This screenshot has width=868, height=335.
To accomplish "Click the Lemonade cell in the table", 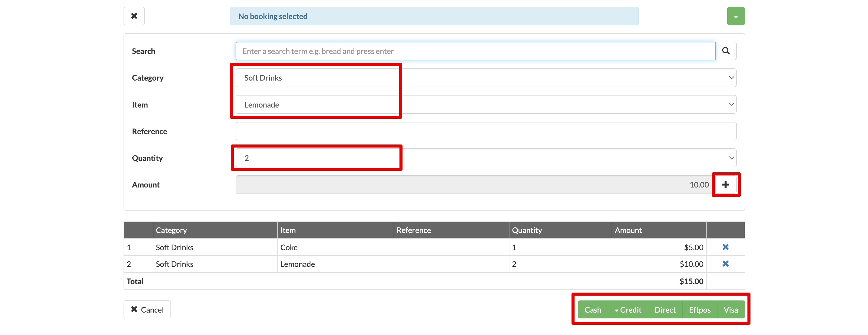I will 297,264.
